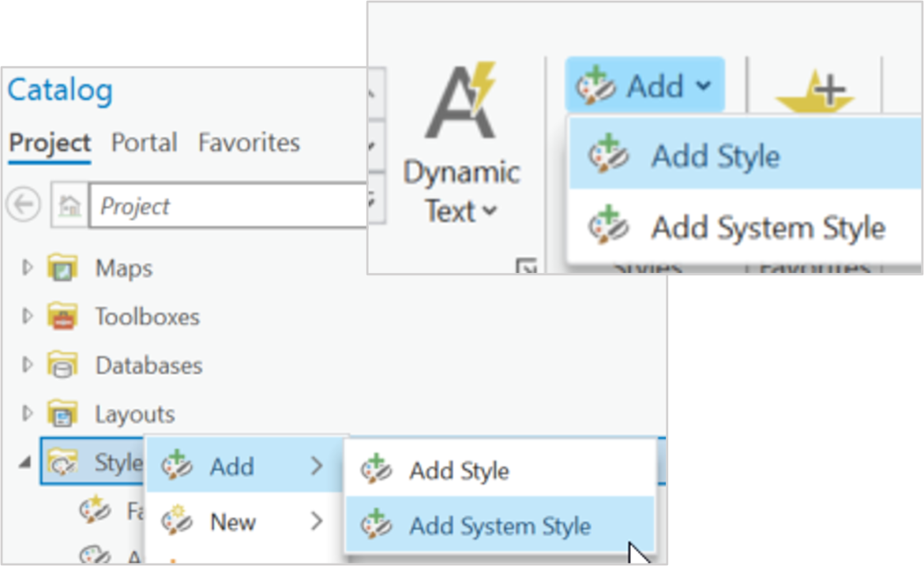Click the Project search input field

point(229,207)
